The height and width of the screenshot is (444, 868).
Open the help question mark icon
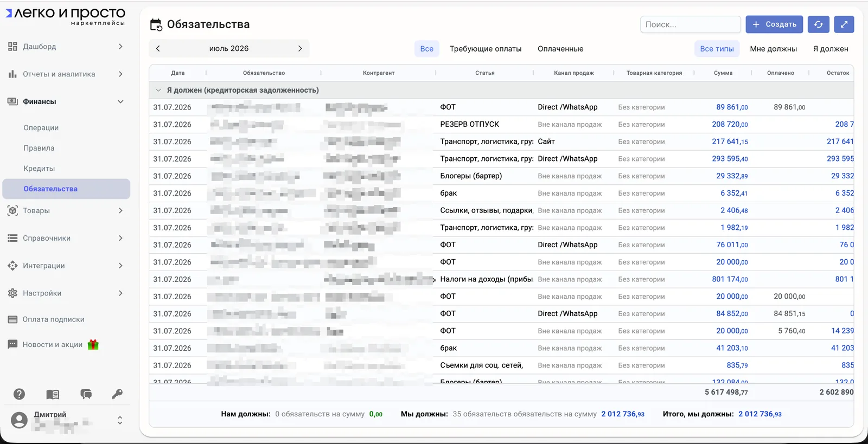20,394
